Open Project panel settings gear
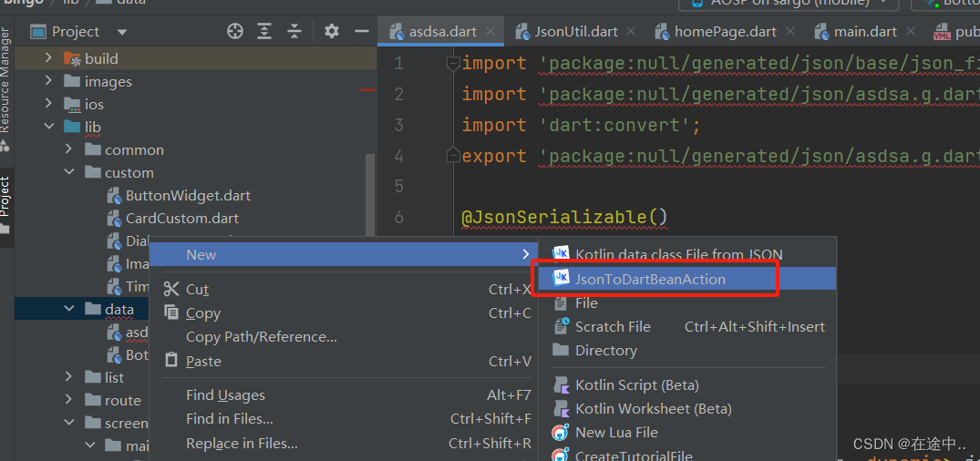The height and width of the screenshot is (461, 980). (332, 31)
